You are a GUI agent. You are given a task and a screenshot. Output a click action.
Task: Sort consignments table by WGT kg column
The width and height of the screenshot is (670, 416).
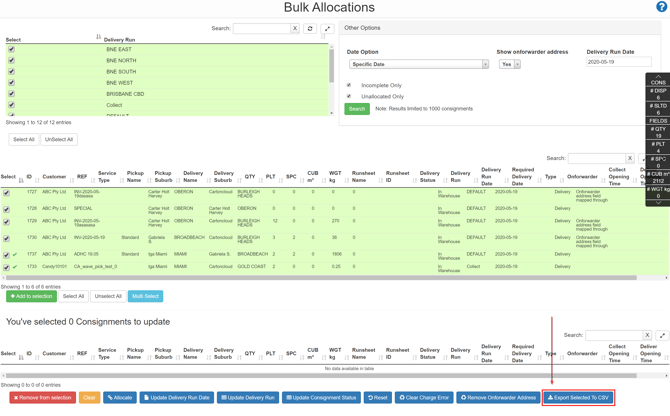pyautogui.click(x=335, y=177)
